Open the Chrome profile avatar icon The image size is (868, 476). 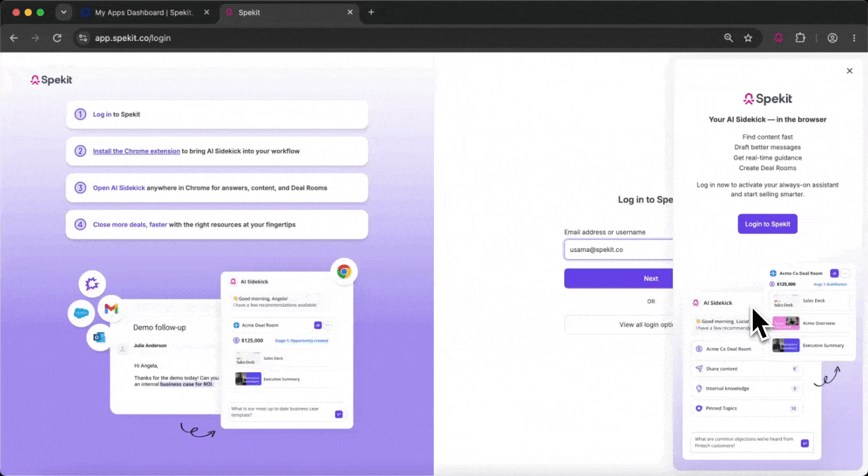tap(832, 38)
